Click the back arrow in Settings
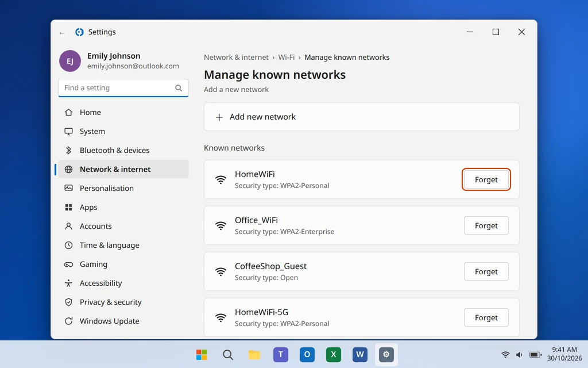 tap(62, 33)
